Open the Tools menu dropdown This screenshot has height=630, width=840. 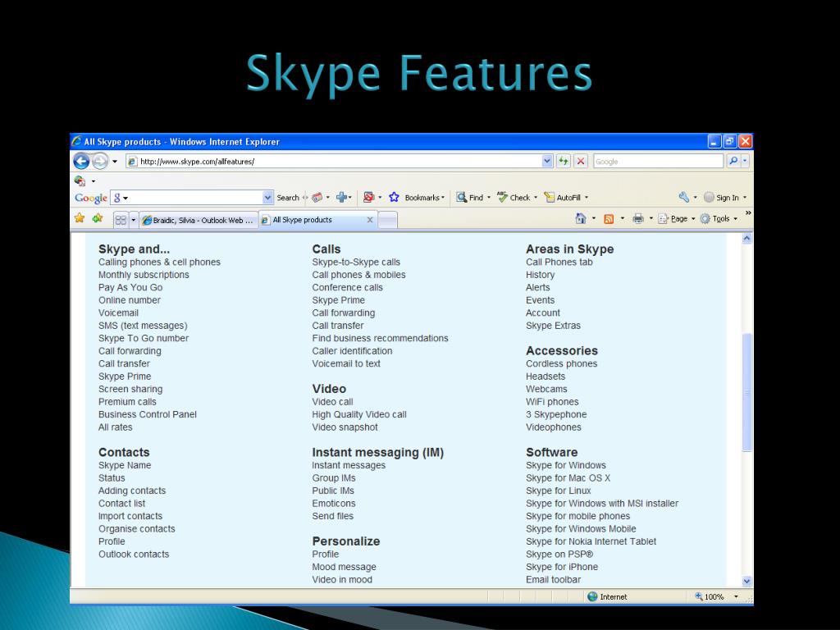[x=719, y=218]
